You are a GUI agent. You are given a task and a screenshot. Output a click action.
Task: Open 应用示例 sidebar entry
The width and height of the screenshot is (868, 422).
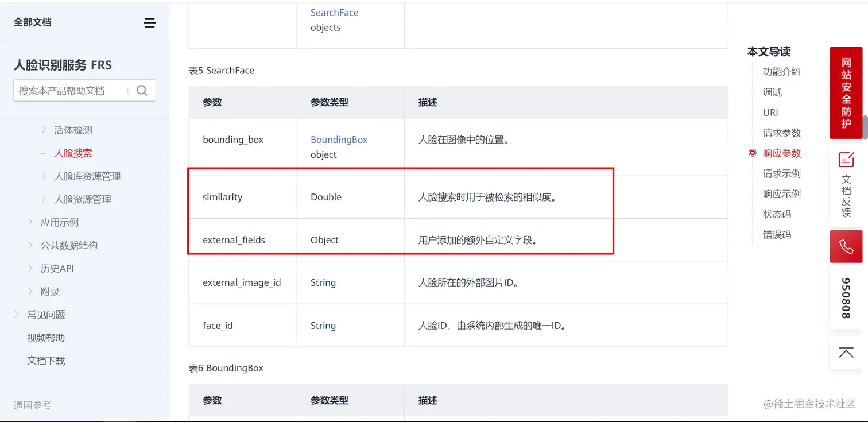pos(60,222)
